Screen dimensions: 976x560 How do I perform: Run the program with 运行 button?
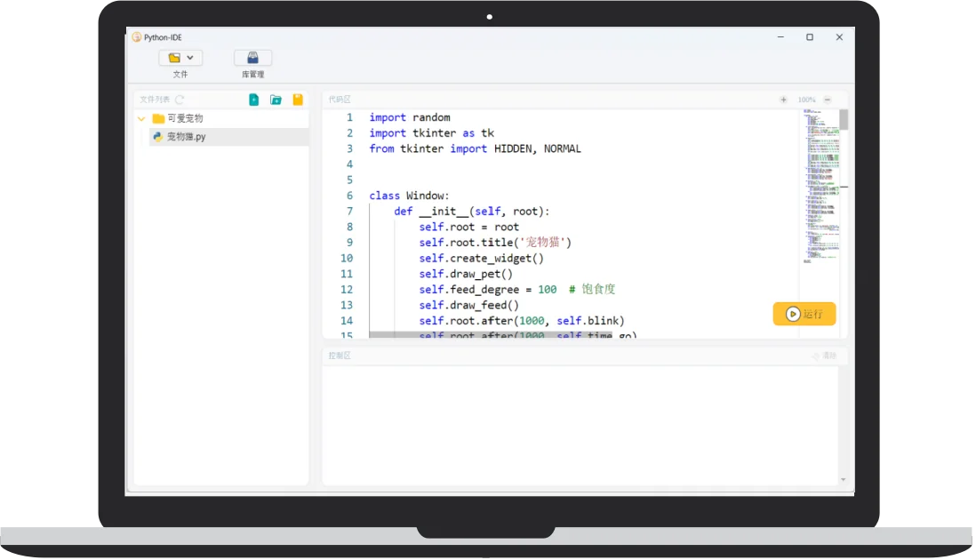click(x=804, y=314)
